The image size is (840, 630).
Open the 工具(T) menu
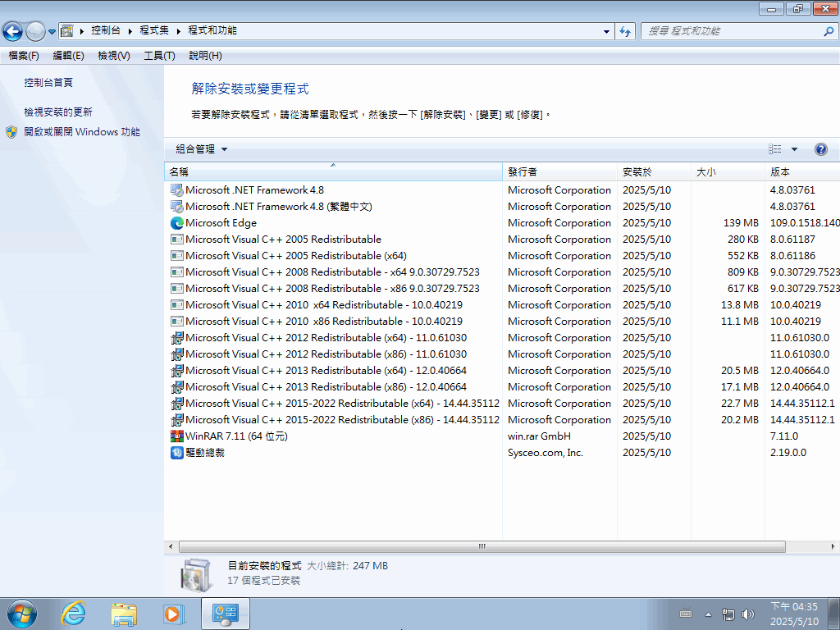tap(159, 56)
